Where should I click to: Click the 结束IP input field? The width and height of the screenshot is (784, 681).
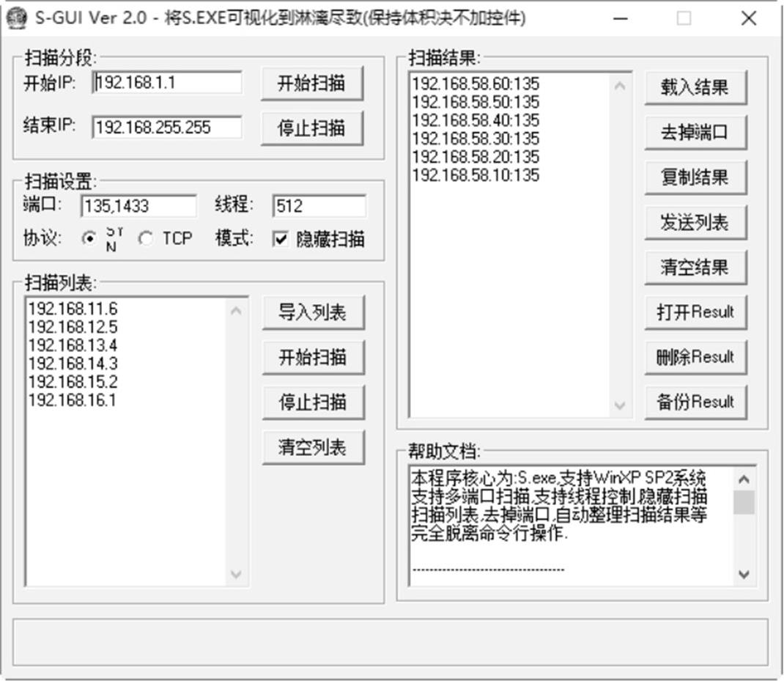168,127
